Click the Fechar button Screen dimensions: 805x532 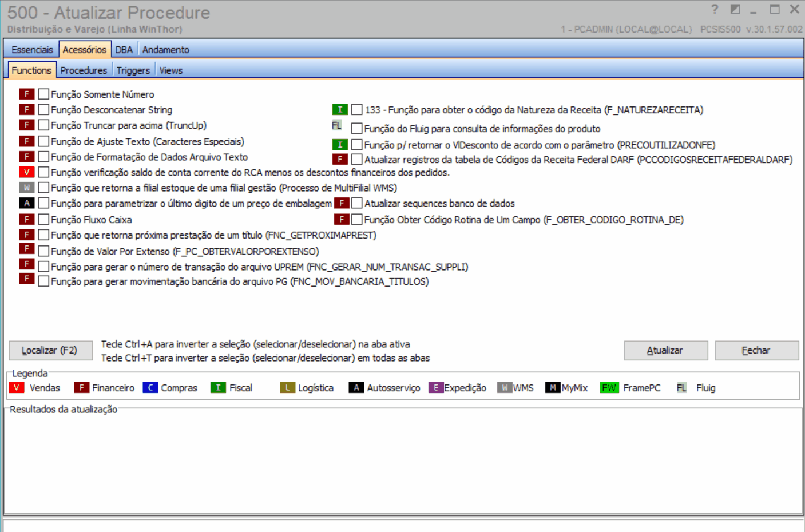point(756,350)
